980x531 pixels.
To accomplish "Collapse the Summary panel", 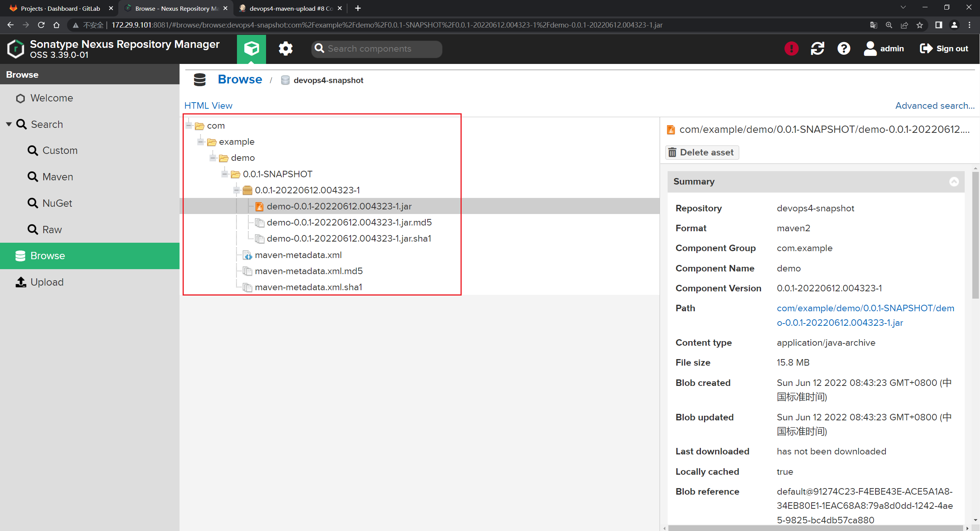I will click(x=954, y=181).
